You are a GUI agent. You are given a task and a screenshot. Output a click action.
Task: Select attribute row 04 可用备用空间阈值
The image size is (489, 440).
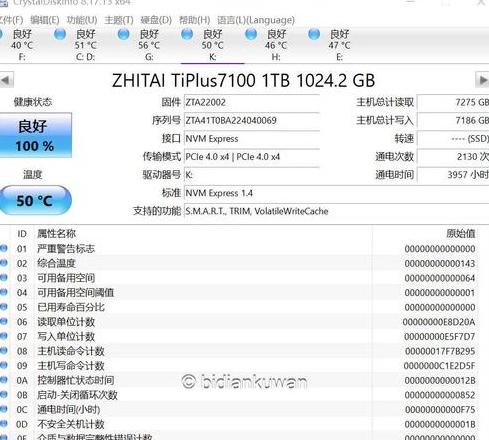click(239, 293)
